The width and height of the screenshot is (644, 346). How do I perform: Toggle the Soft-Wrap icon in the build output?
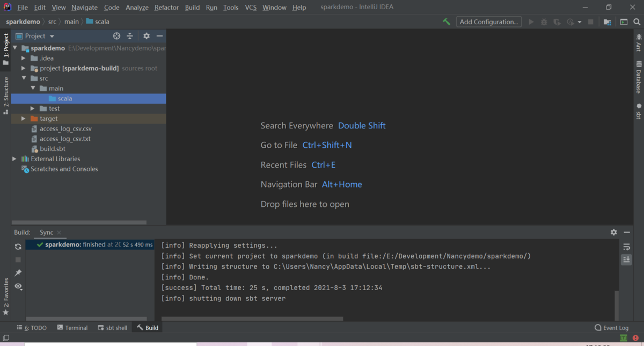pos(626,247)
